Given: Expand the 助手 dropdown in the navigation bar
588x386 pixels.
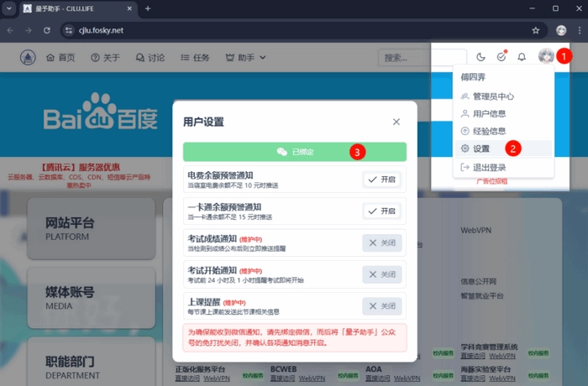Looking at the screenshot, I should tap(246, 58).
